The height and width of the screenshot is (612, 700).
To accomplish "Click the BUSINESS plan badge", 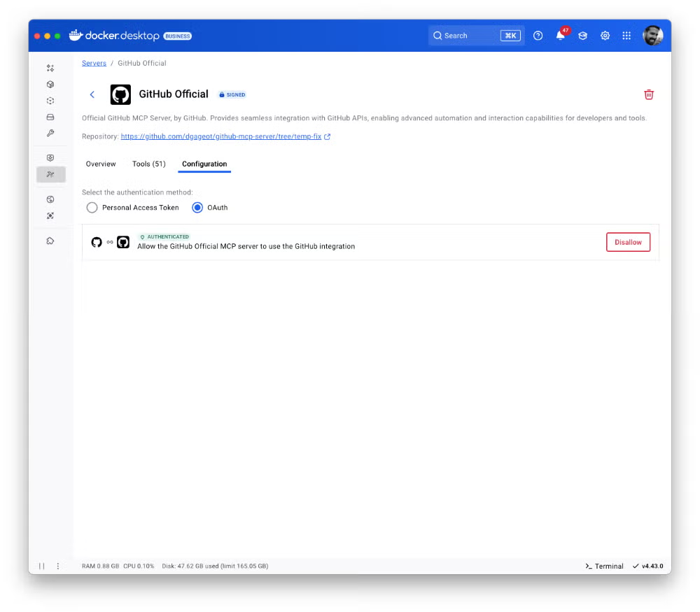I will pos(178,36).
